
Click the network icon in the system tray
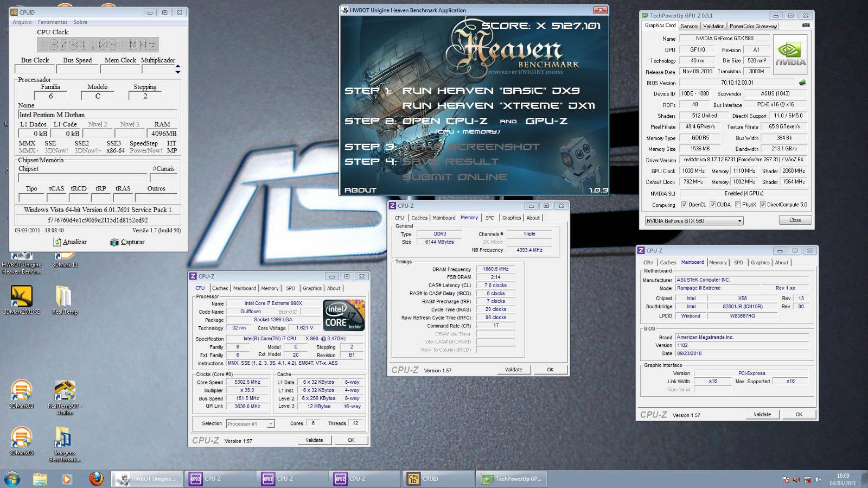[x=807, y=479]
